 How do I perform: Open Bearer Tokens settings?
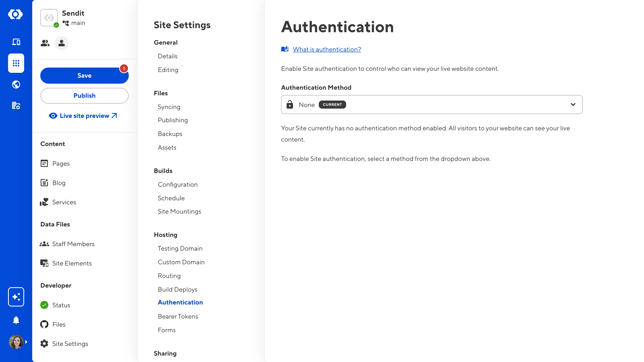tap(178, 316)
